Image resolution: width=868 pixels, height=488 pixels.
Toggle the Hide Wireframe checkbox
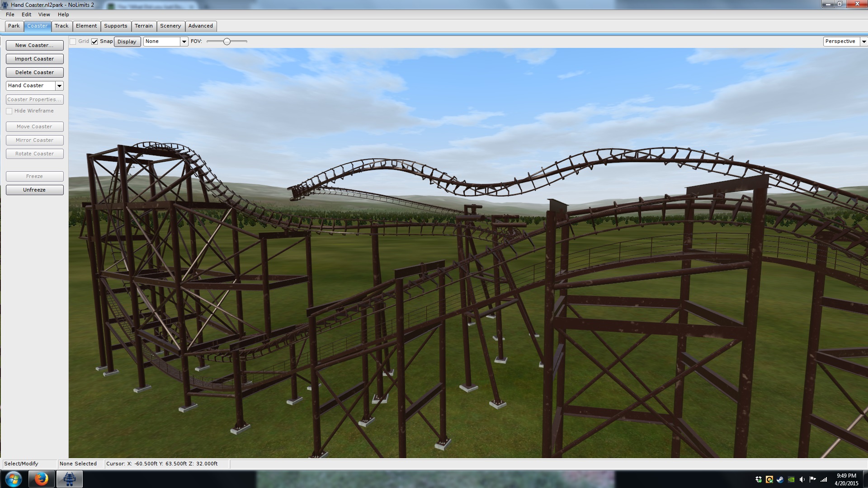(9, 111)
